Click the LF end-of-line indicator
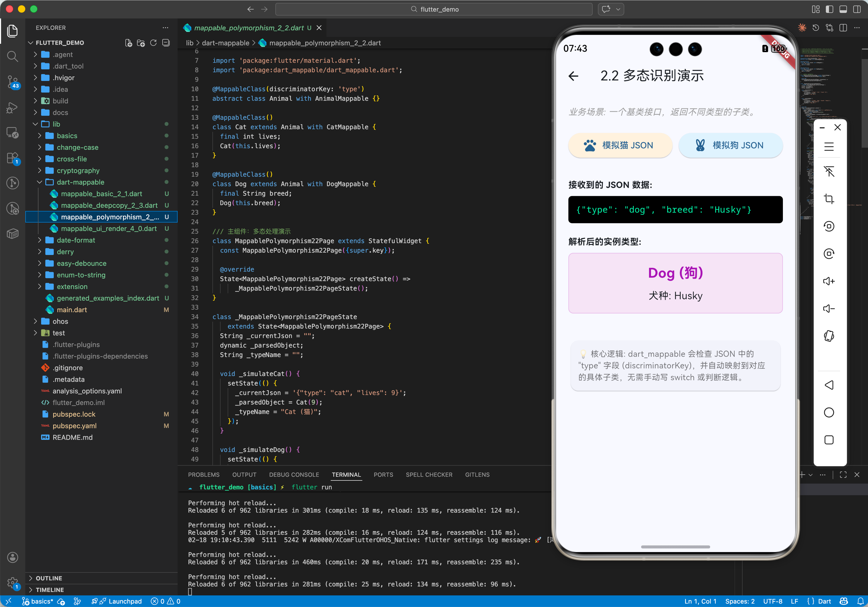The height and width of the screenshot is (607, 868). 794,601
